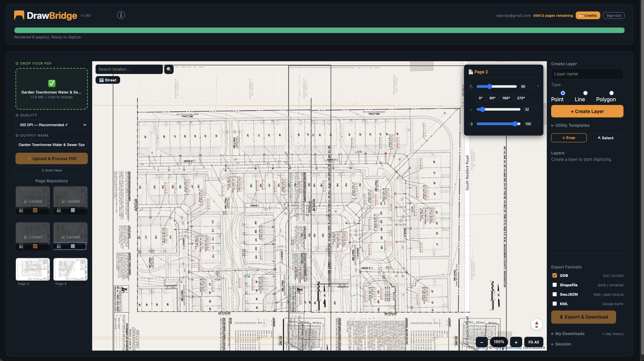This screenshot has width=644, height=361.
Task: Zoom in with the plus button
Action: click(x=516, y=342)
